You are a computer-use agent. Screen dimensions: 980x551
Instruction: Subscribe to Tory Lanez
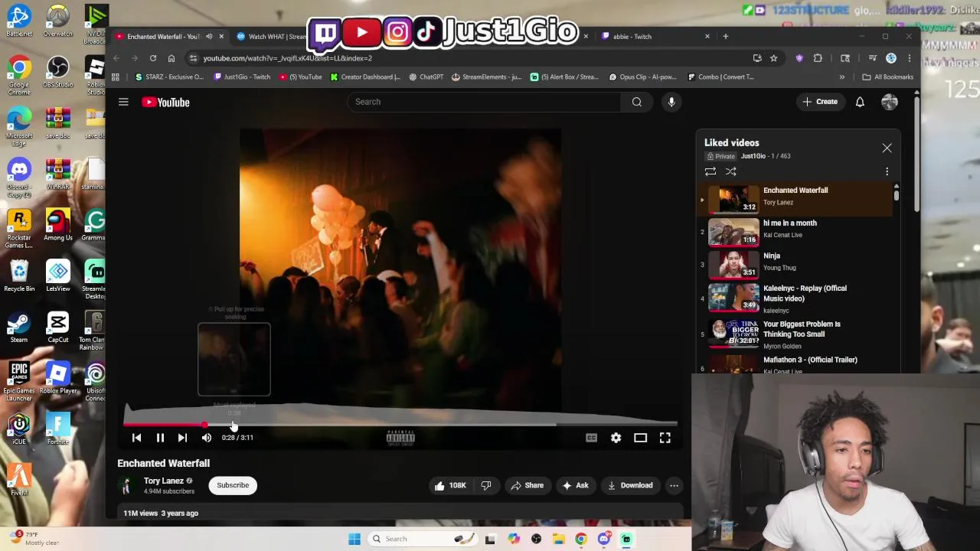[x=233, y=485]
